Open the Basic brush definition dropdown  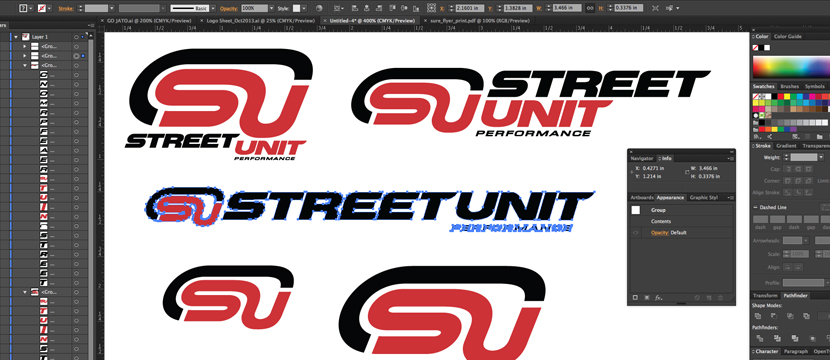tap(213, 8)
